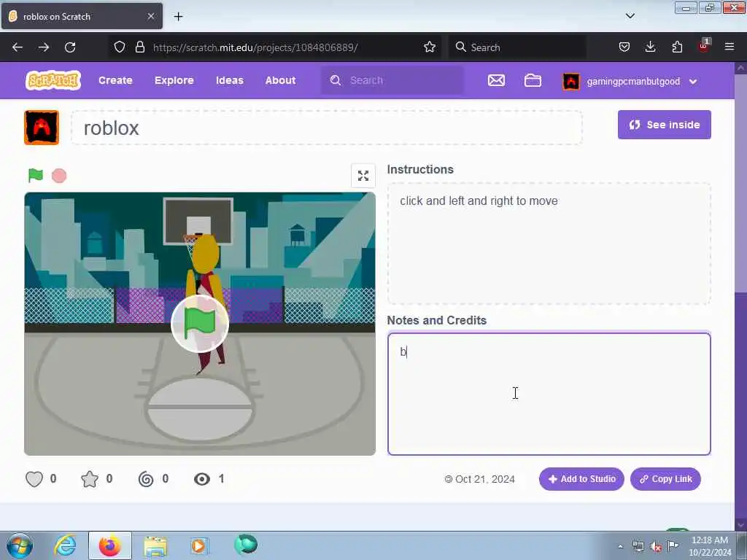Click the network tray icon
Screen dimensions: 747x560
(638, 547)
